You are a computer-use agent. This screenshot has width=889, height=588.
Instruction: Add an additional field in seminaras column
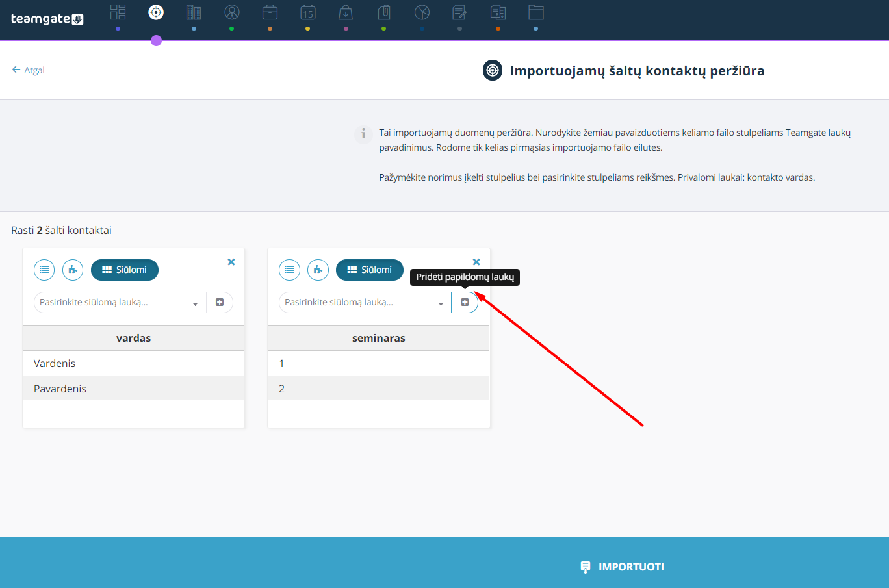click(465, 302)
